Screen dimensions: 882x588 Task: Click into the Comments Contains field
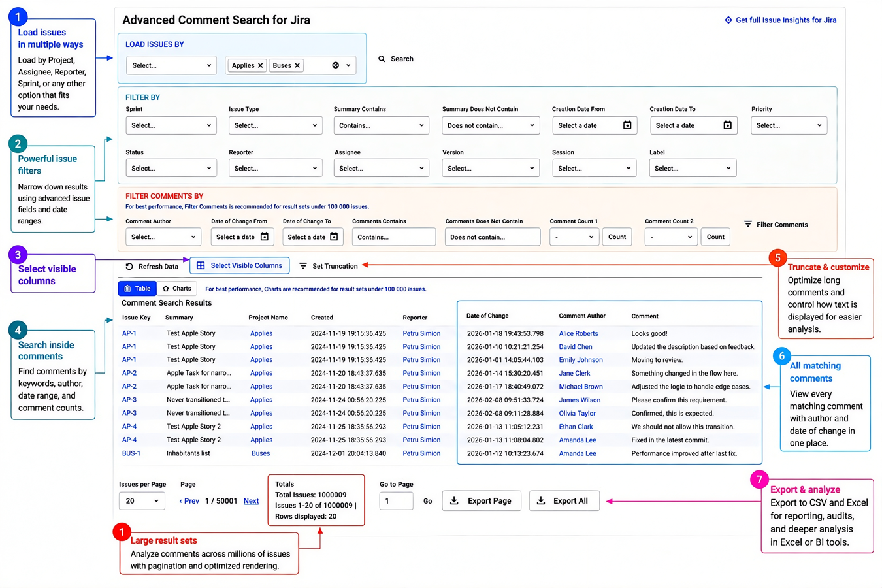point(394,237)
